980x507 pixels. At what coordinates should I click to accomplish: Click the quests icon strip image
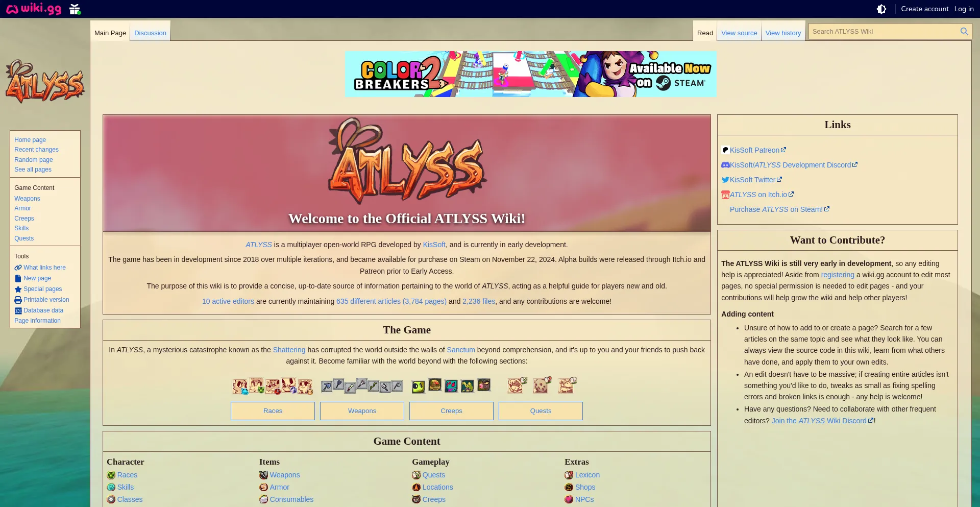coord(541,385)
